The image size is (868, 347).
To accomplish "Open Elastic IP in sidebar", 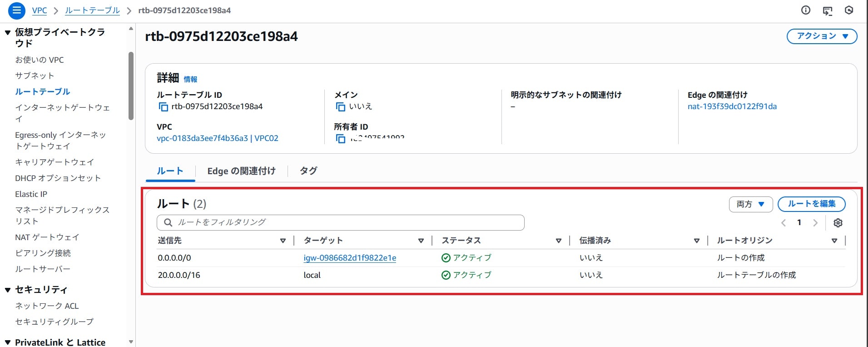I will point(31,194).
